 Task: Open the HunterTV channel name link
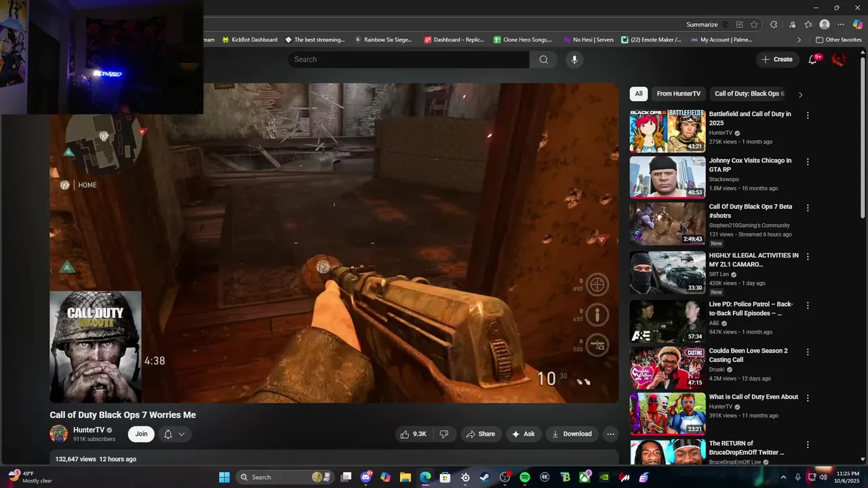click(89, 430)
